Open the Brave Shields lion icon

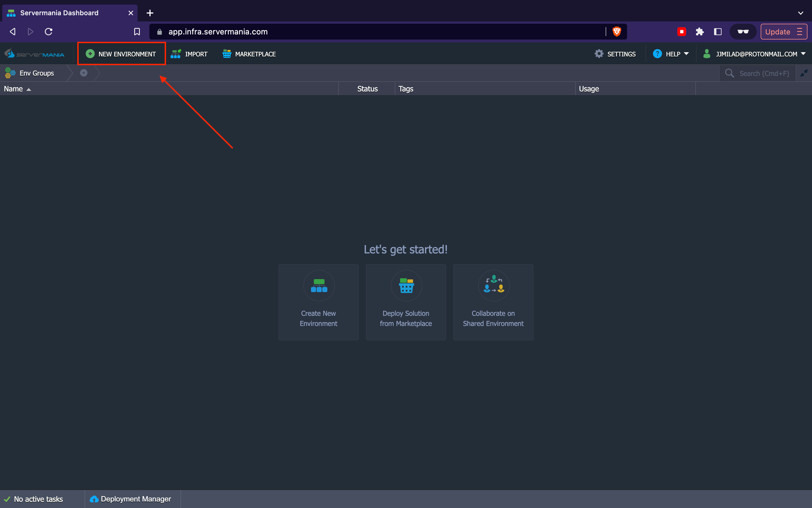(x=617, y=32)
